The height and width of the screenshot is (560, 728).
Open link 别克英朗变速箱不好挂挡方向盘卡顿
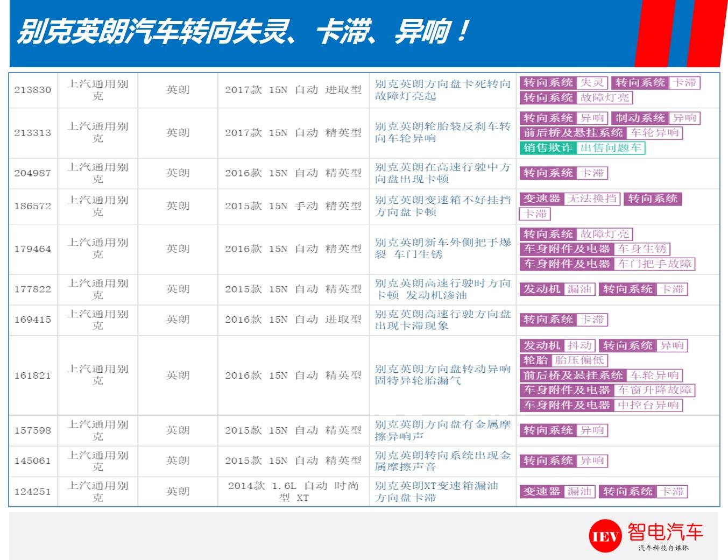(x=442, y=206)
